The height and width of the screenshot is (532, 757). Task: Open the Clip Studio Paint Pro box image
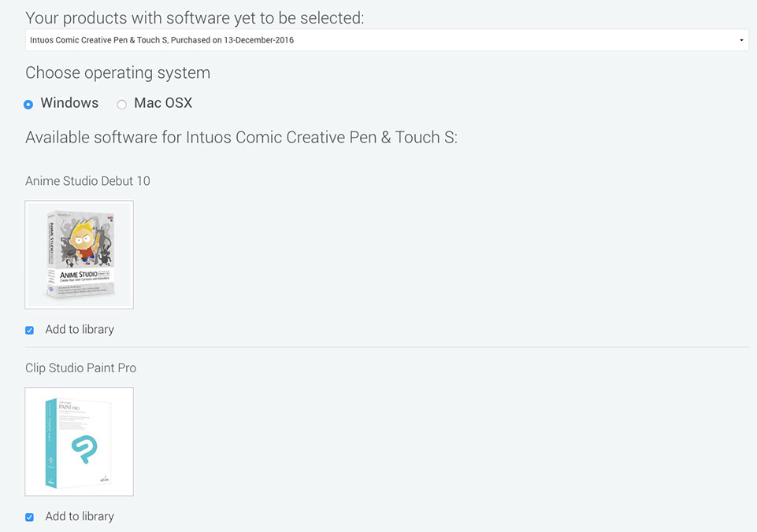pyautogui.click(x=80, y=441)
